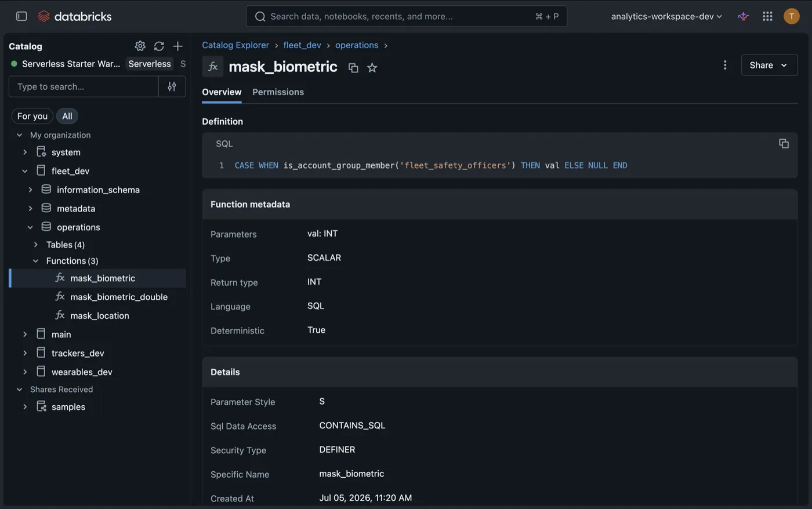Click the trackers_dev catalog icon
This screenshot has height=509, width=812.
tap(41, 352)
